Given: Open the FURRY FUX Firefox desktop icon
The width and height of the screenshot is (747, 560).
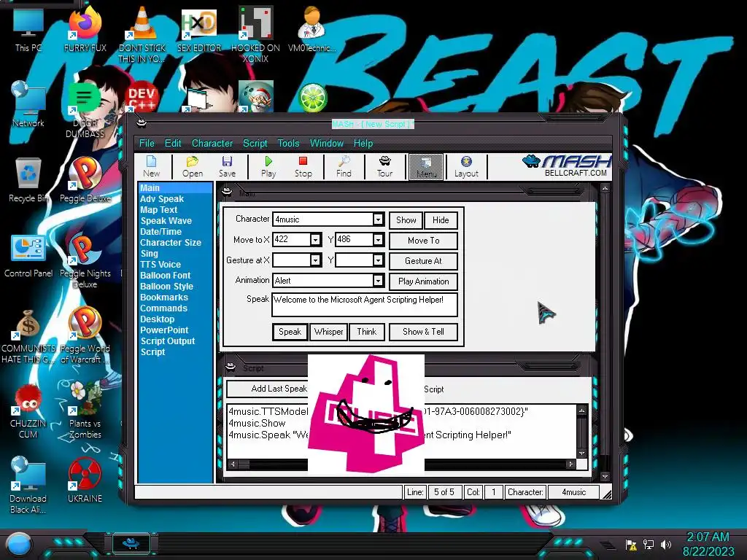Looking at the screenshot, I should 85,29.
